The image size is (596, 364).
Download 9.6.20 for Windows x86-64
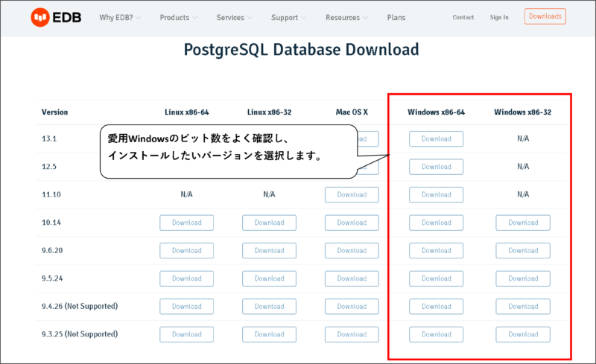(x=436, y=250)
